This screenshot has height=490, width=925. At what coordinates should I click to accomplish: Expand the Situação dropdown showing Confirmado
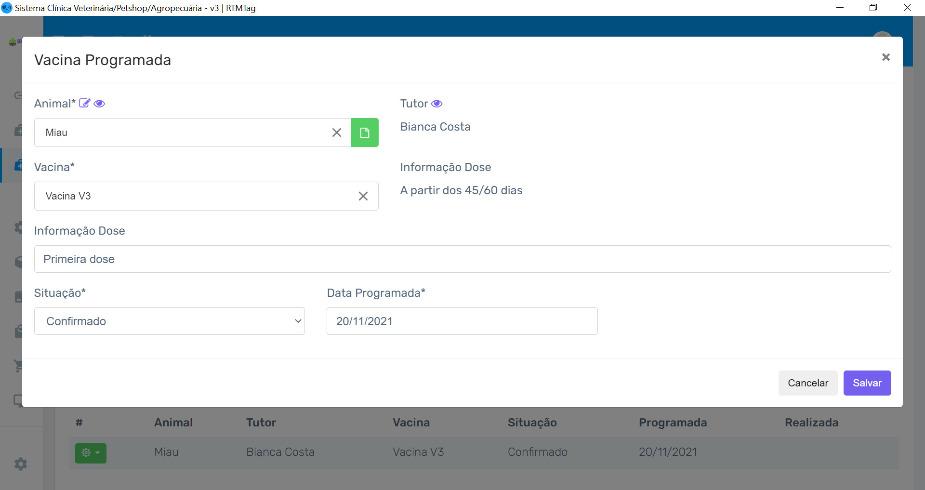click(x=169, y=321)
